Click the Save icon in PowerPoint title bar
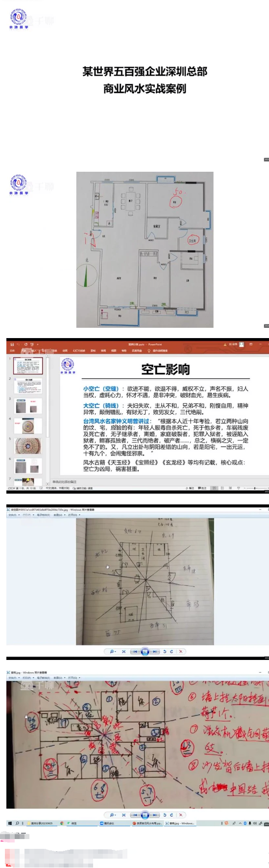This screenshot has height=868, width=269. coord(12,344)
